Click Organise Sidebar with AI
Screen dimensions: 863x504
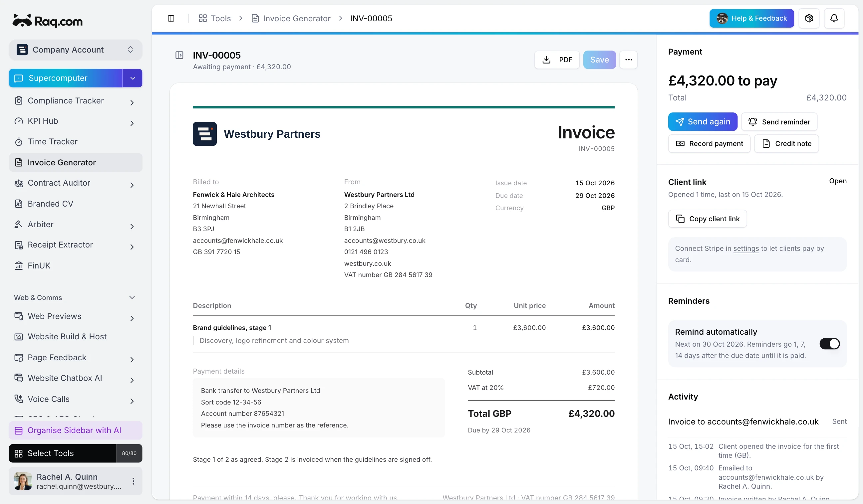pos(75,430)
